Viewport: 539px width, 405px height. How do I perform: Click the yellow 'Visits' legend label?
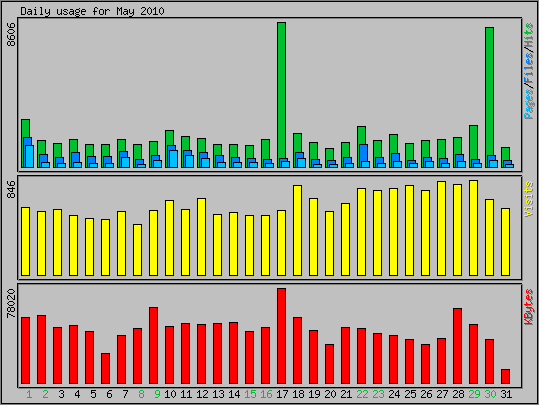(x=529, y=199)
